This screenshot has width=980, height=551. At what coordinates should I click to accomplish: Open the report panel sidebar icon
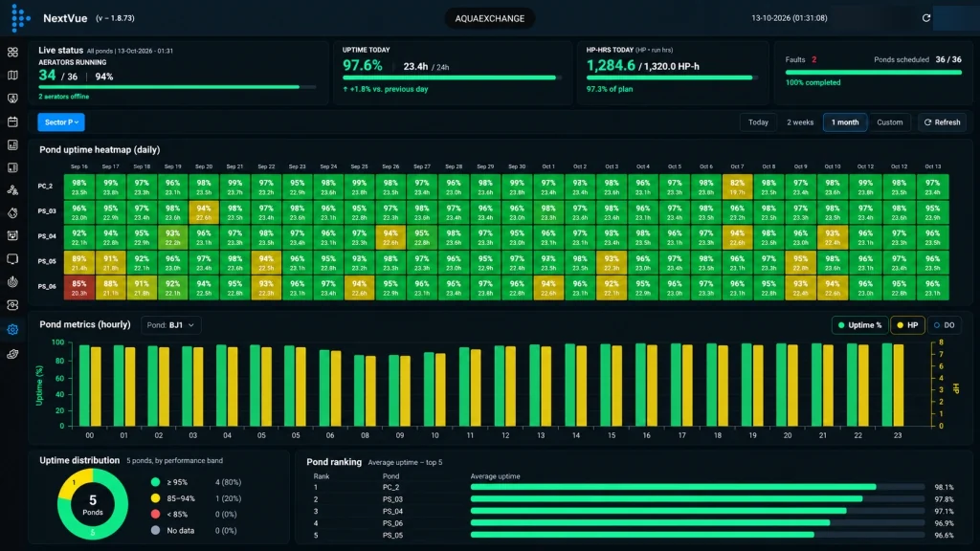pos(12,167)
